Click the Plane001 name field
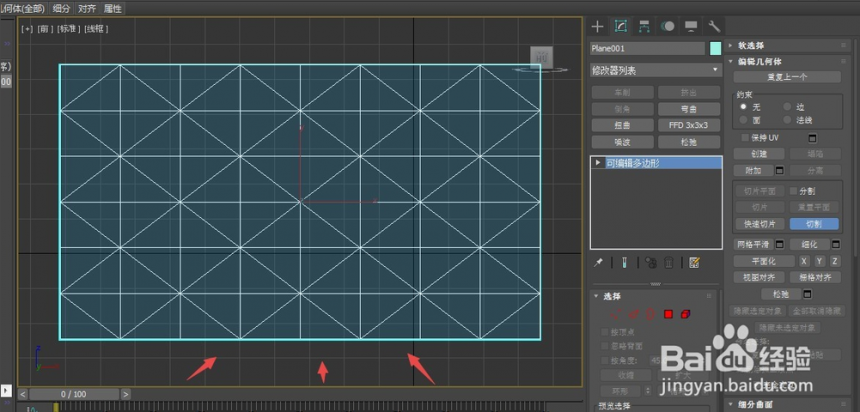The image size is (860, 412). click(647, 48)
